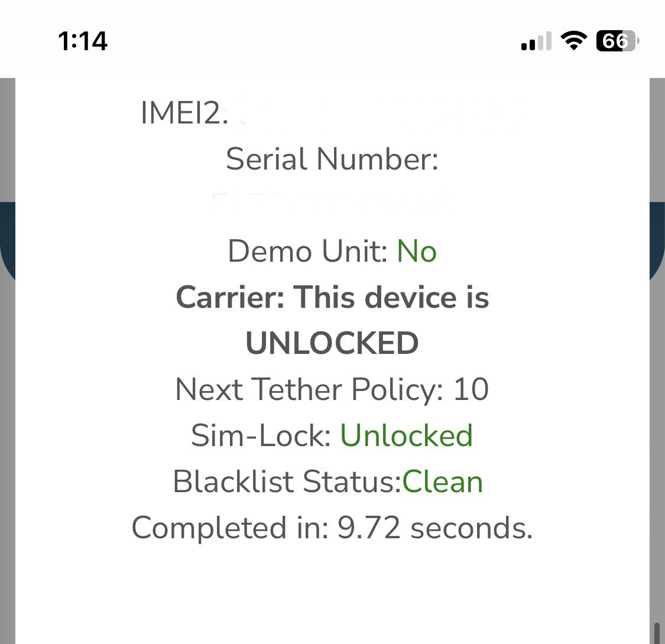
Task: Click the Next Tether Policy line
Action: (x=332, y=389)
